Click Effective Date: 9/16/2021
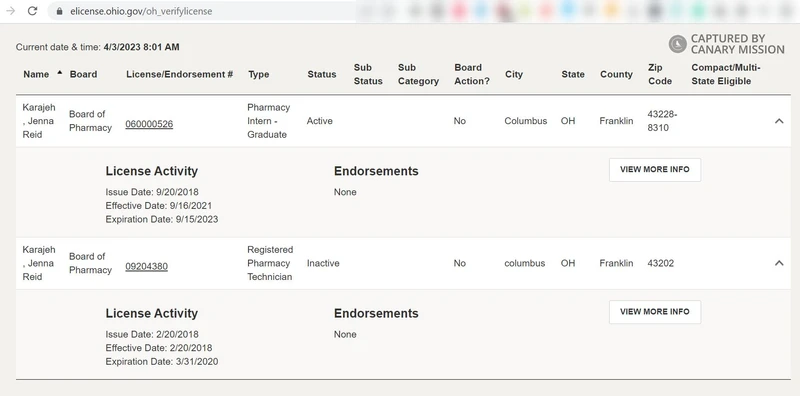 (159, 206)
